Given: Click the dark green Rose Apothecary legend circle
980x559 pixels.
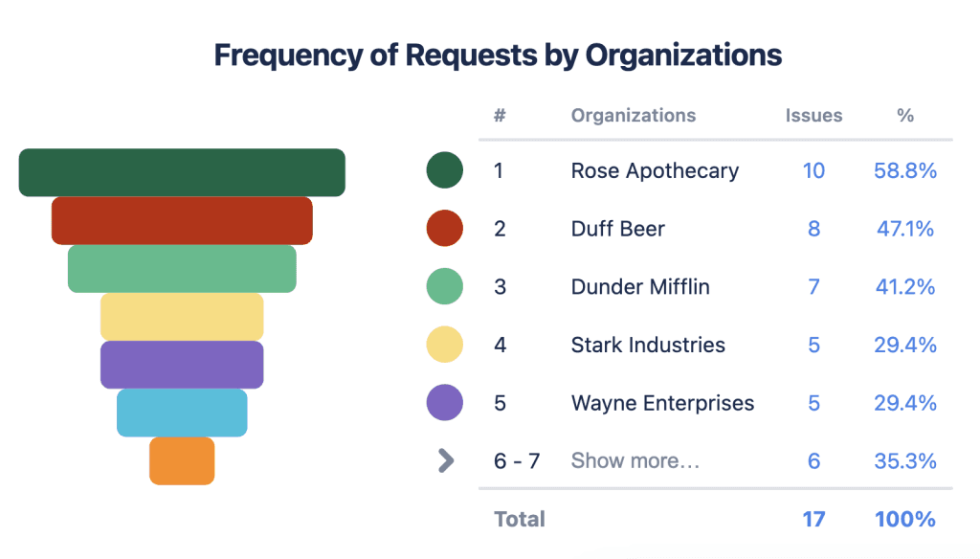Looking at the screenshot, I should pos(444,171).
